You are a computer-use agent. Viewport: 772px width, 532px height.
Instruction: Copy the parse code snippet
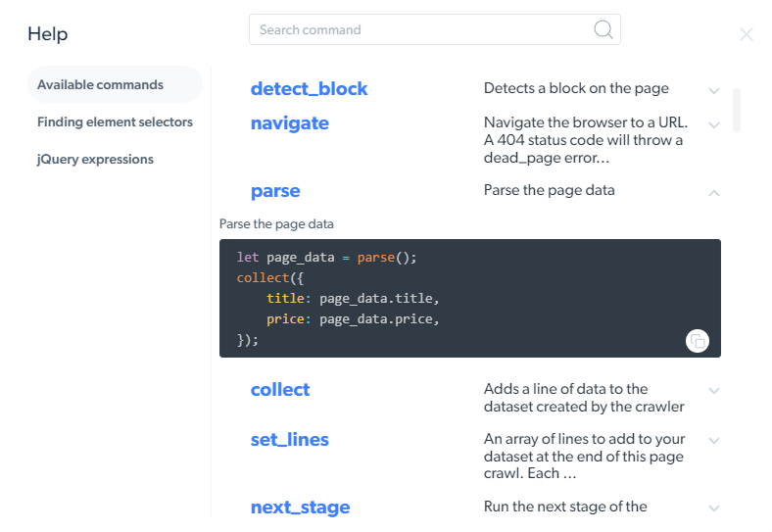click(698, 341)
